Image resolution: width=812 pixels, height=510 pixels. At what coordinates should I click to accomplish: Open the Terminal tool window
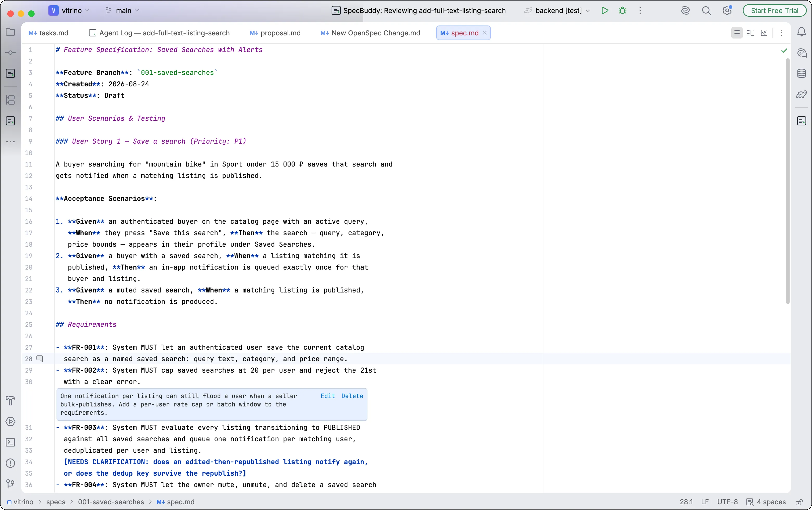pyautogui.click(x=10, y=442)
